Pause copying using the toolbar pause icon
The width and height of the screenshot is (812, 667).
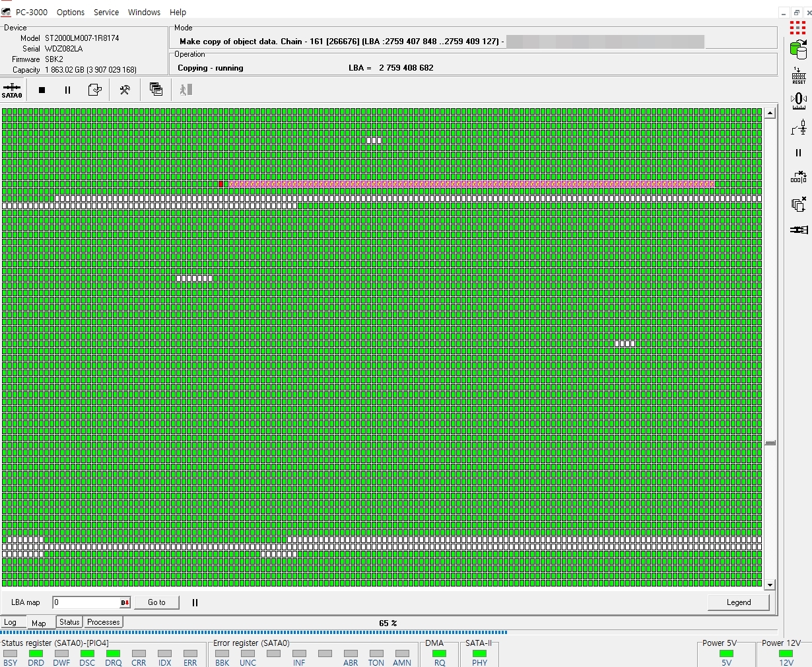tap(67, 90)
